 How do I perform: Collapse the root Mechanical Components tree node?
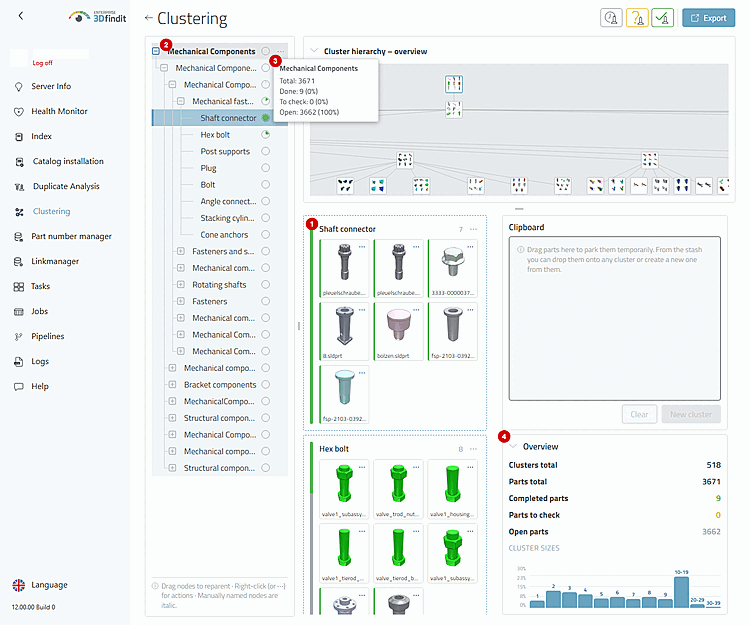(156, 51)
